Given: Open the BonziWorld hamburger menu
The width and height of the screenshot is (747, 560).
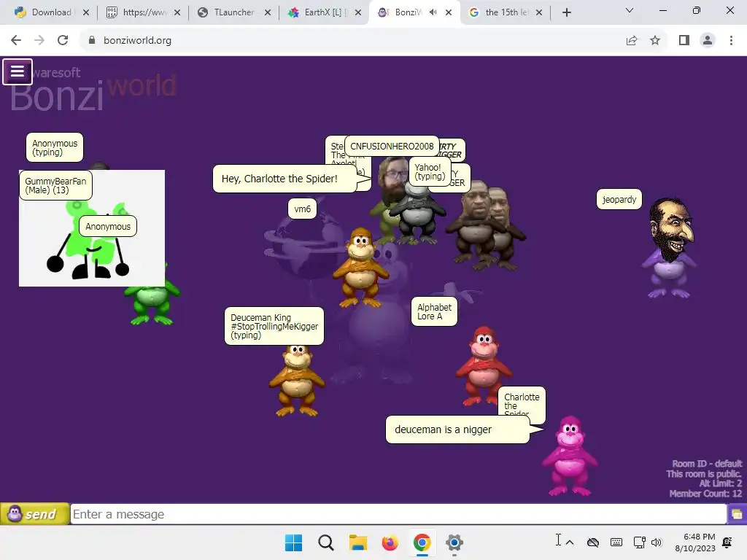Looking at the screenshot, I should tap(18, 71).
